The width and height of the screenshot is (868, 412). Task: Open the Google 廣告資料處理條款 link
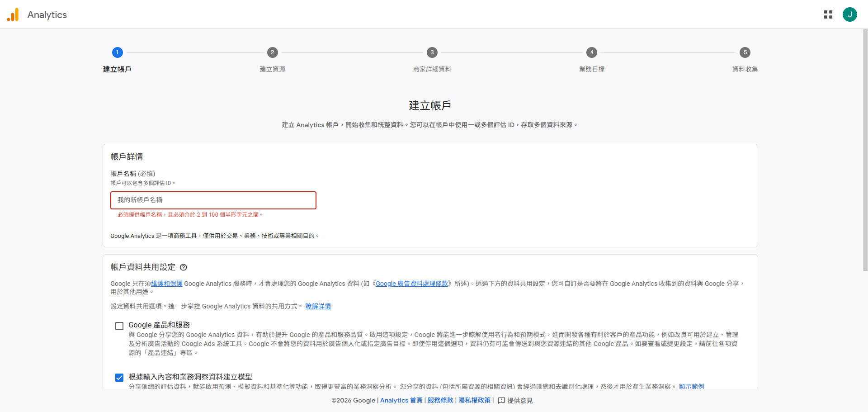tap(411, 284)
